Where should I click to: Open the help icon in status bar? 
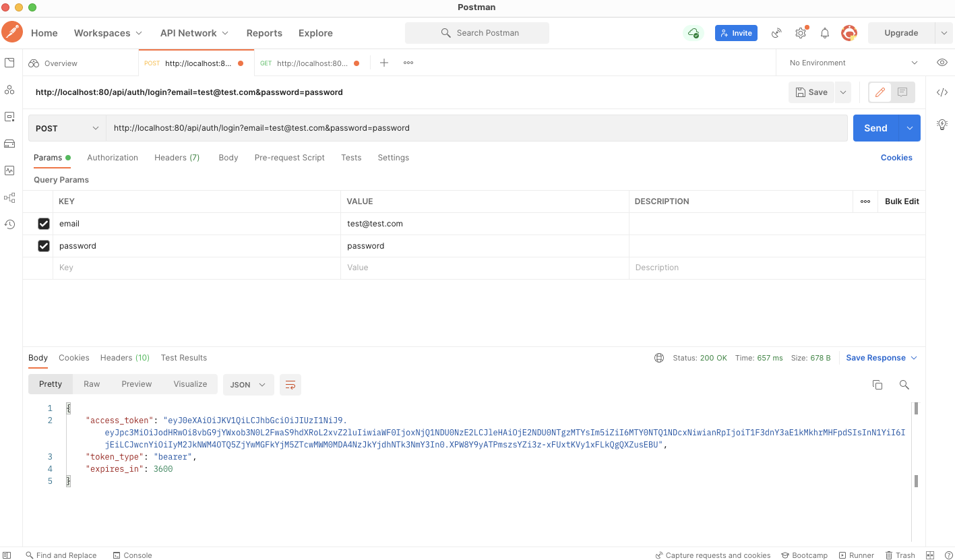coord(948,555)
